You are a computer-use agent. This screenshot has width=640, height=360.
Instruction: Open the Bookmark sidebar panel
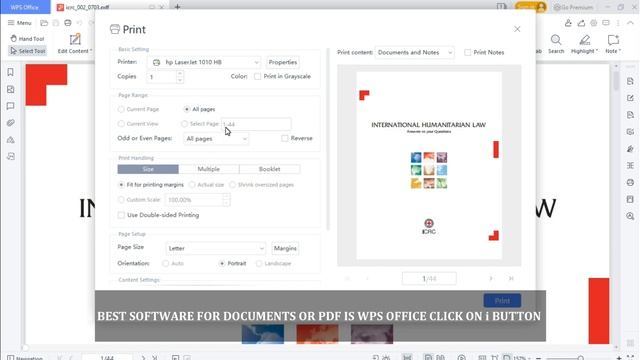pos(11,72)
